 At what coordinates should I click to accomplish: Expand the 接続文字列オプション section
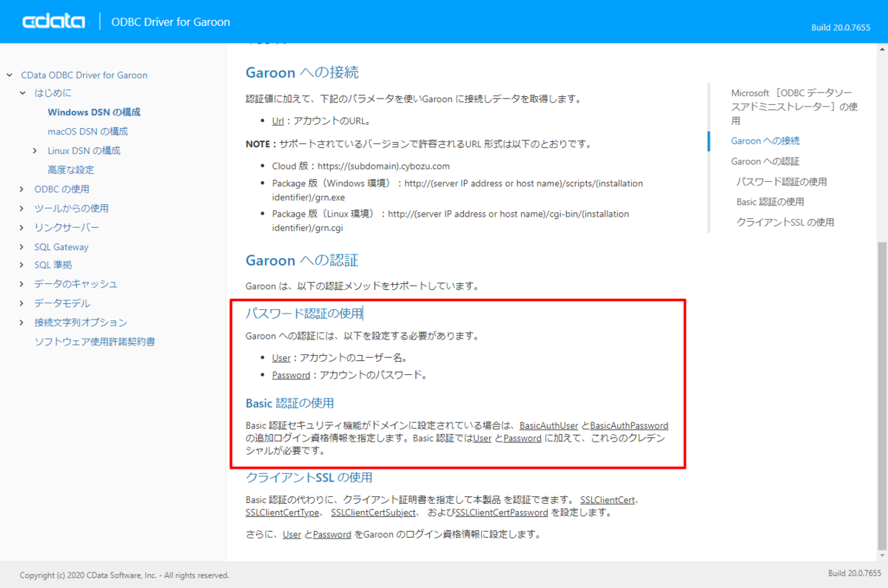tap(23, 322)
